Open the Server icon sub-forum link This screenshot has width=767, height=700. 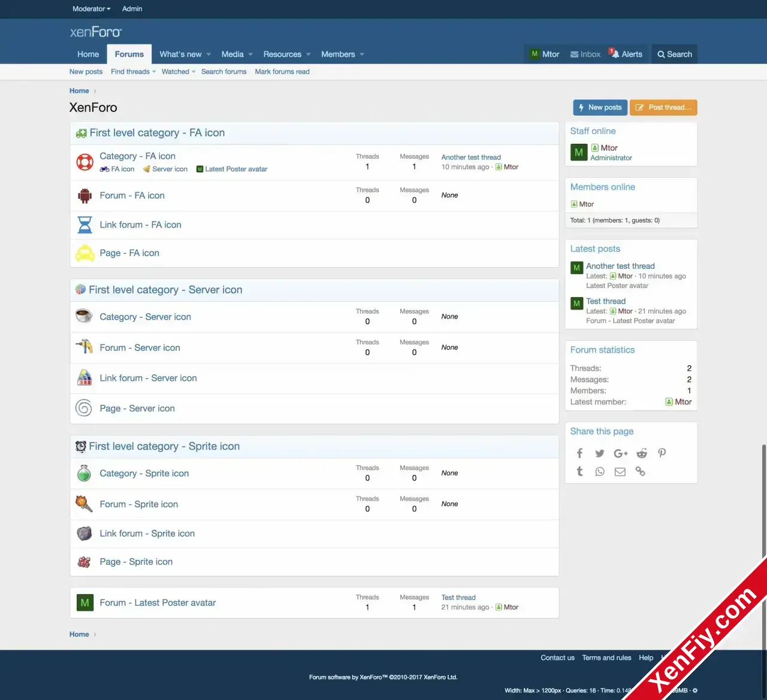coord(170,169)
